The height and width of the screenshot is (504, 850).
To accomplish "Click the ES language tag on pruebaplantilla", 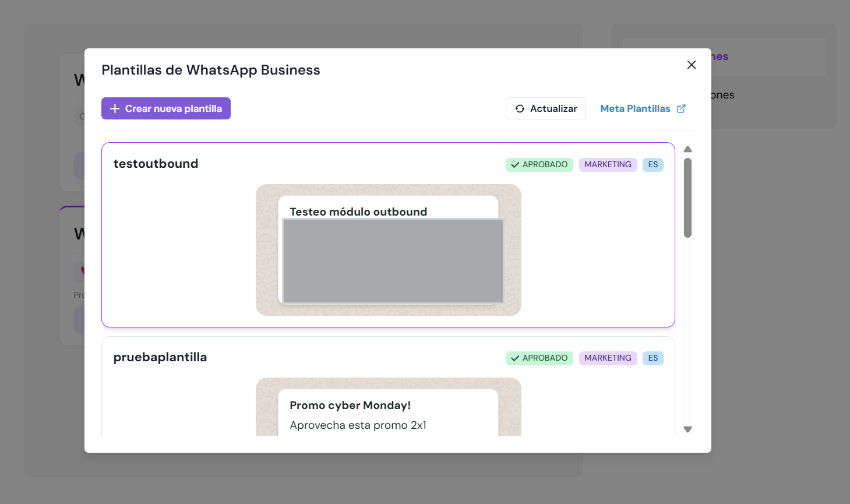I will point(653,358).
